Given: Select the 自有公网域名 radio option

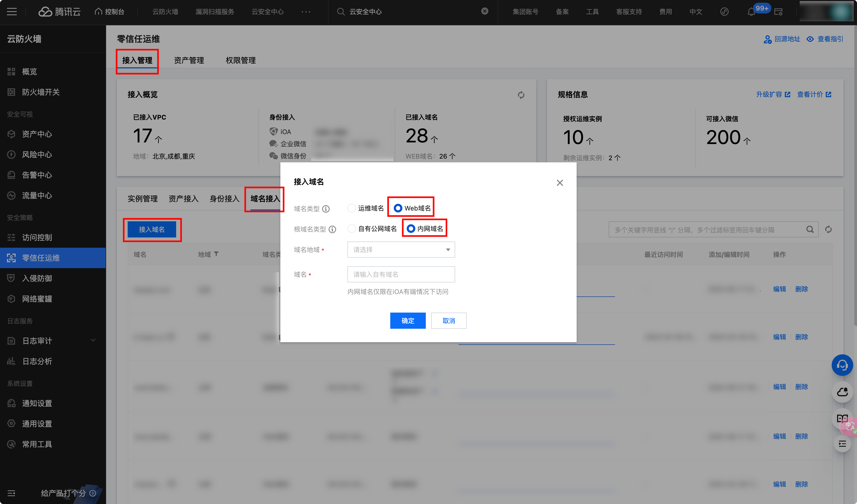Looking at the screenshot, I should tap(352, 229).
